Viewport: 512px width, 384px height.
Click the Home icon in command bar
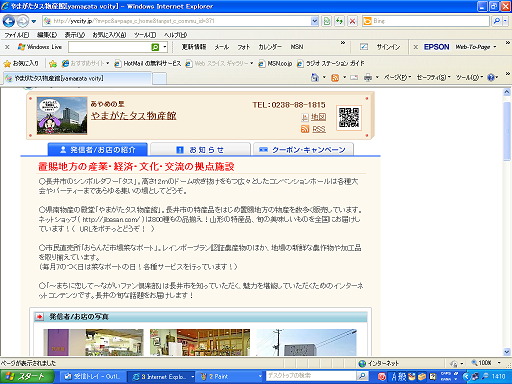pyautogui.click(x=315, y=78)
